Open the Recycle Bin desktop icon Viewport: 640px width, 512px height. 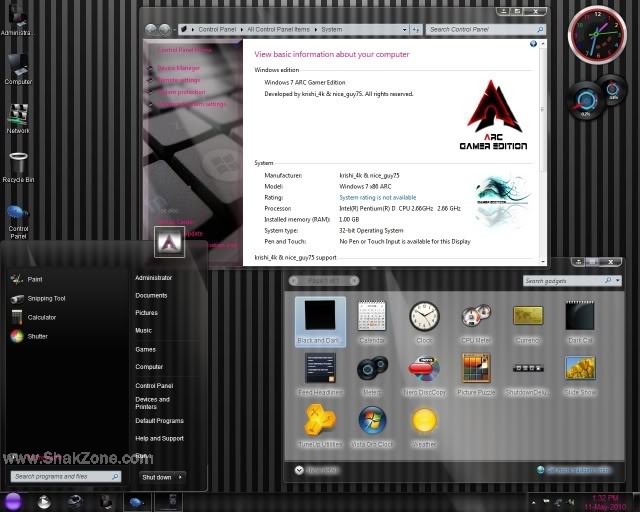[x=18, y=167]
